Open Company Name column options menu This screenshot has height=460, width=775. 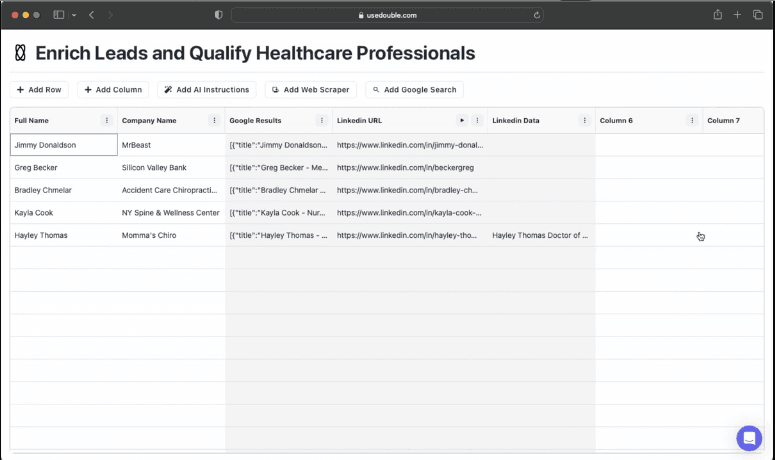214,120
